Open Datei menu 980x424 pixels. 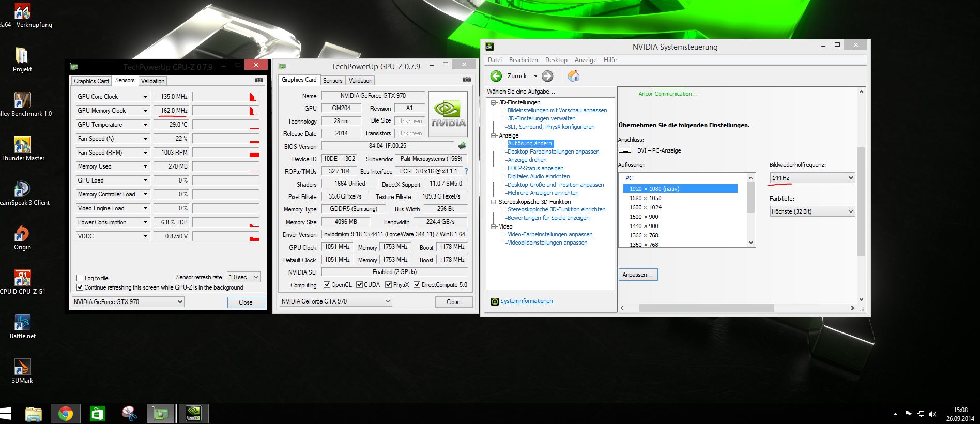pyautogui.click(x=495, y=60)
